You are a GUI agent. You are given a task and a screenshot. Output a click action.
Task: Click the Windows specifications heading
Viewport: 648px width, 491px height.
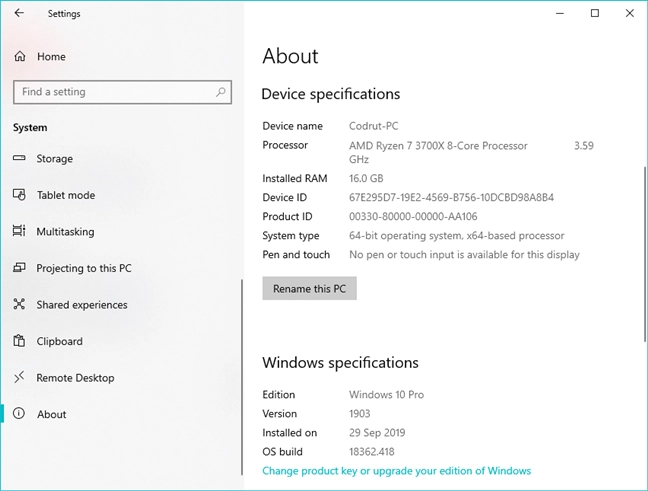(341, 363)
